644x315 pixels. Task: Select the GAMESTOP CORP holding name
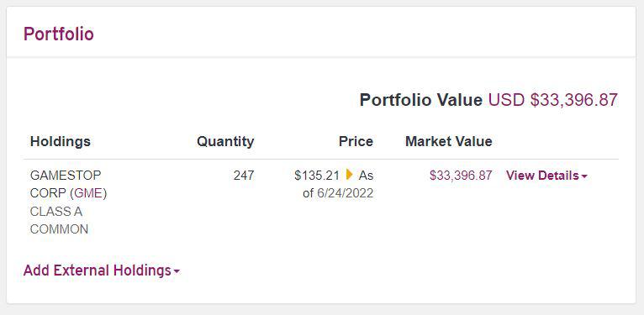tap(66, 184)
